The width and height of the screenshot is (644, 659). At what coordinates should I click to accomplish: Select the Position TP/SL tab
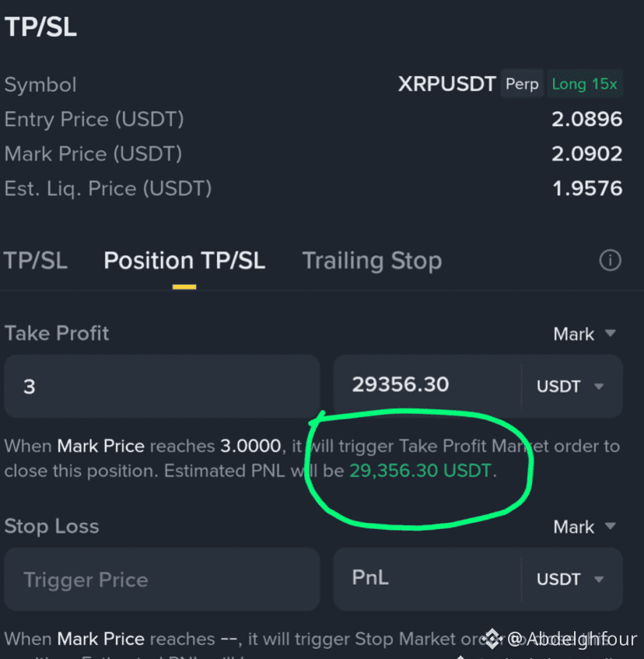(184, 260)
